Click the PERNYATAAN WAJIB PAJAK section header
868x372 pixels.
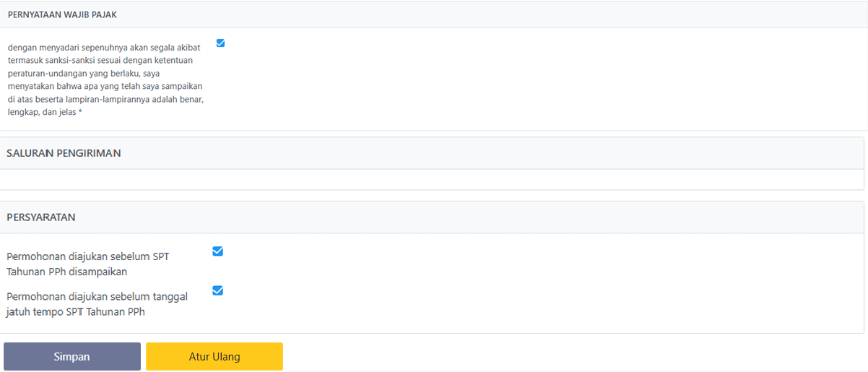coord(62,14)
